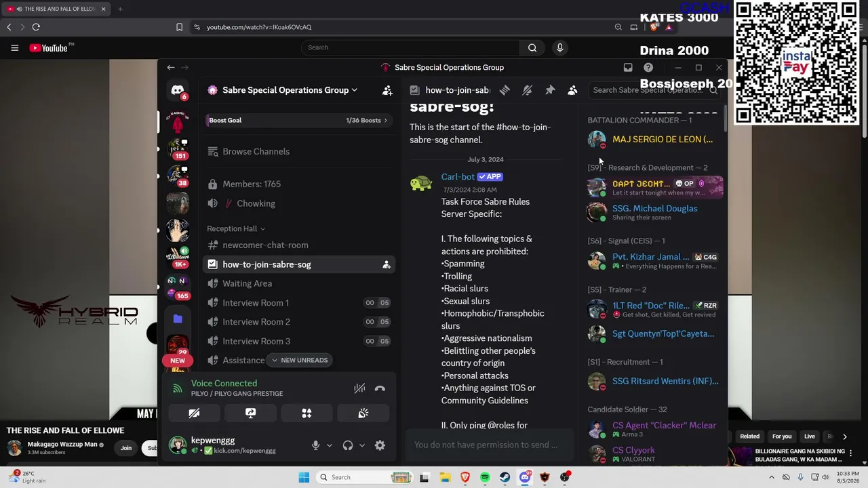Image resolution: width=868 pixels, height=488 pixels.
Task: Open Carl-bot profile from message author
Action: (458, 177)
